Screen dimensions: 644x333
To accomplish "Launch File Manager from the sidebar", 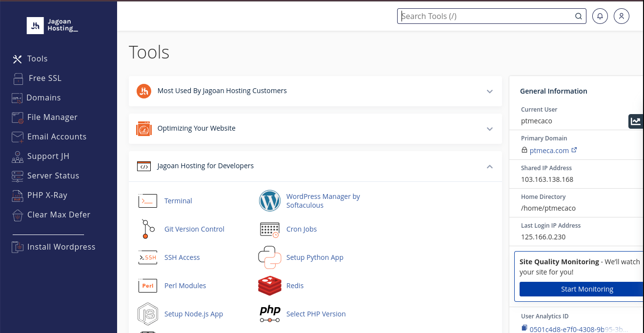I will pyautogui.click(x=44, y=117).
